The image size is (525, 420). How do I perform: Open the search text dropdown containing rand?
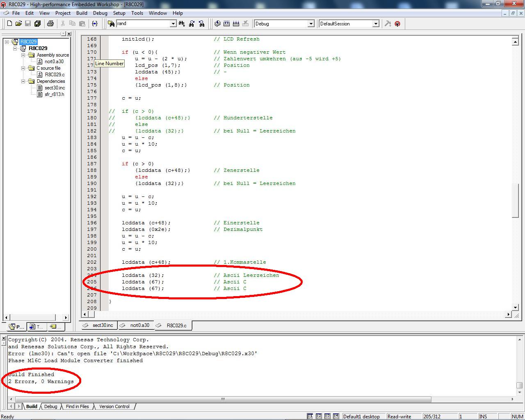[x=173, y=24]
